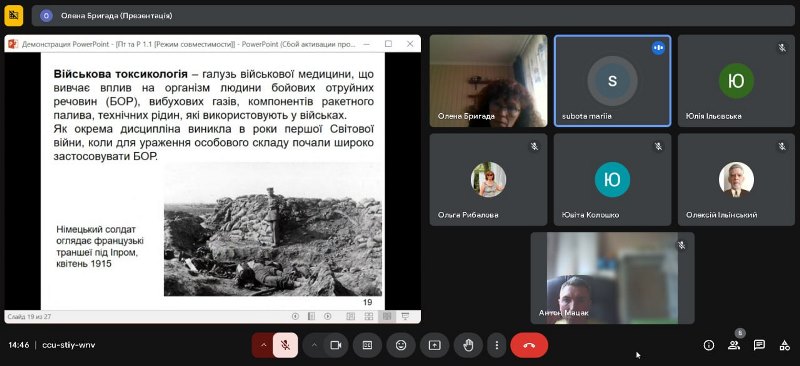Click muted mic icon on Ольга Рибалова tile
Viewport: 800px width, 366px height.
[534, 147]
